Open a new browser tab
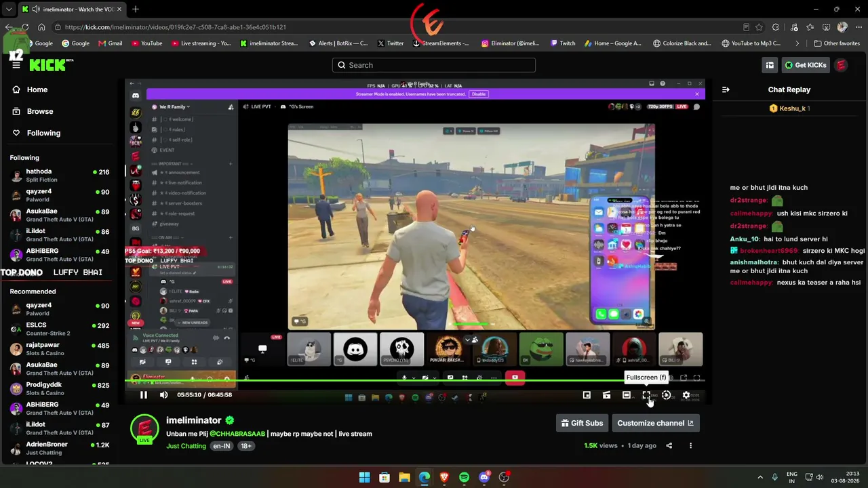868x488 pixels. click(x=136, y=9)
